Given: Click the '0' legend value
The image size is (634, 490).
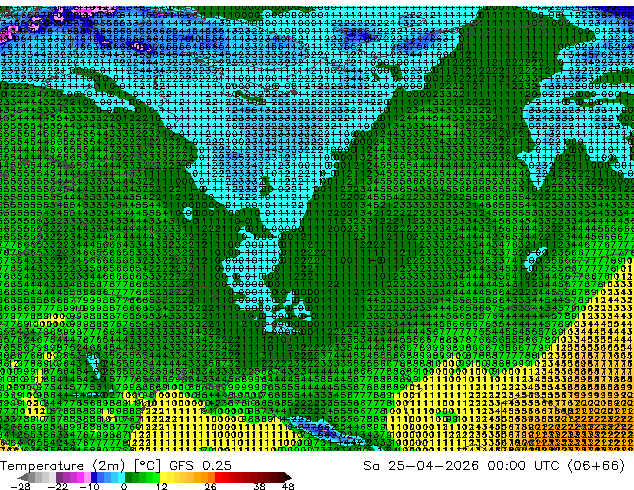Looking at the screenshot, I should point(124,486).
